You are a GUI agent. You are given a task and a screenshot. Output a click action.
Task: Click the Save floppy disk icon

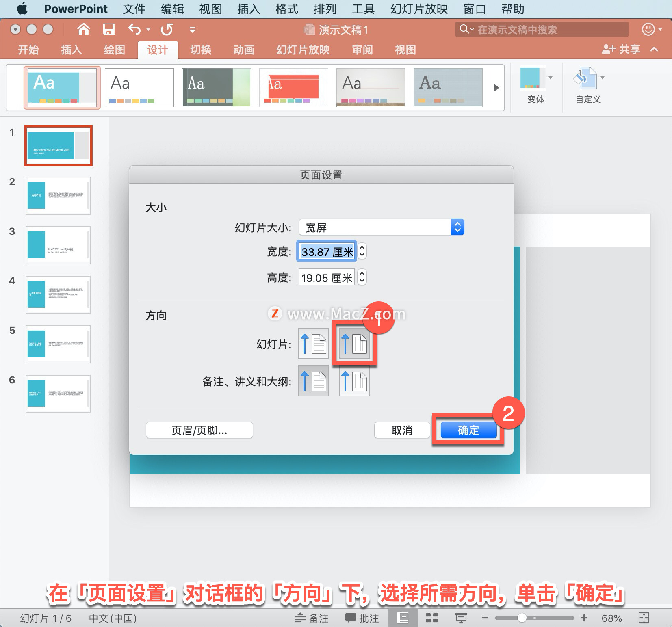coord(108,29)
